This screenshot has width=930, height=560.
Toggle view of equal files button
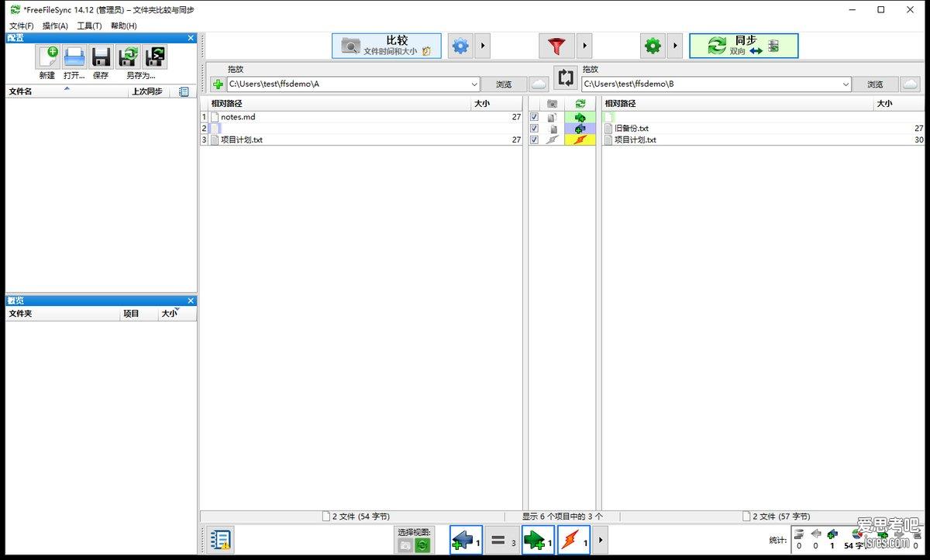point(503,540)
